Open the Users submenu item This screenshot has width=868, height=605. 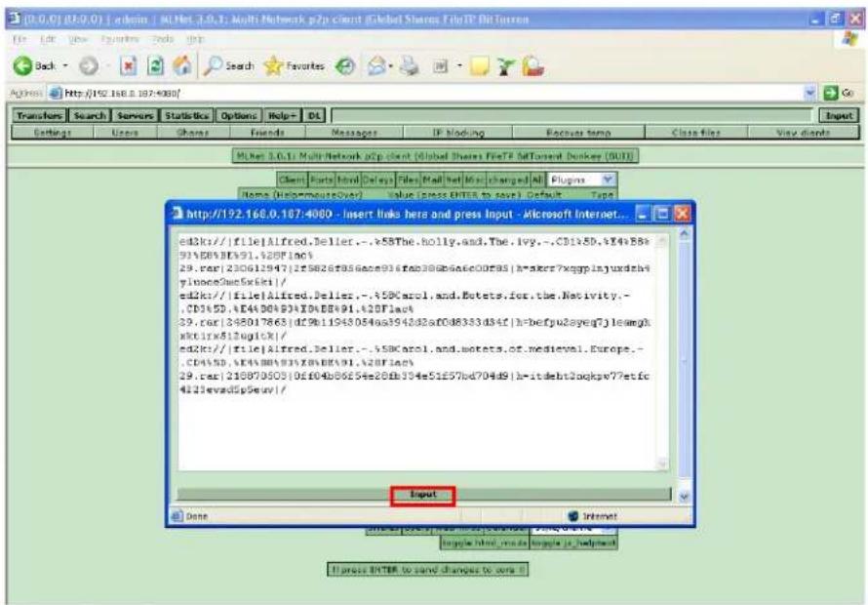tap(125, 133)
